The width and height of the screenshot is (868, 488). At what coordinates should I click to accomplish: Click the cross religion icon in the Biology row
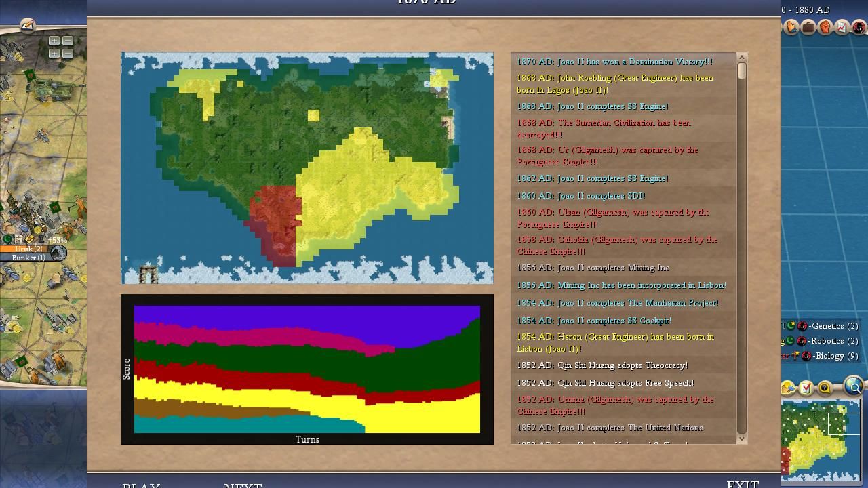pos(795,356)
